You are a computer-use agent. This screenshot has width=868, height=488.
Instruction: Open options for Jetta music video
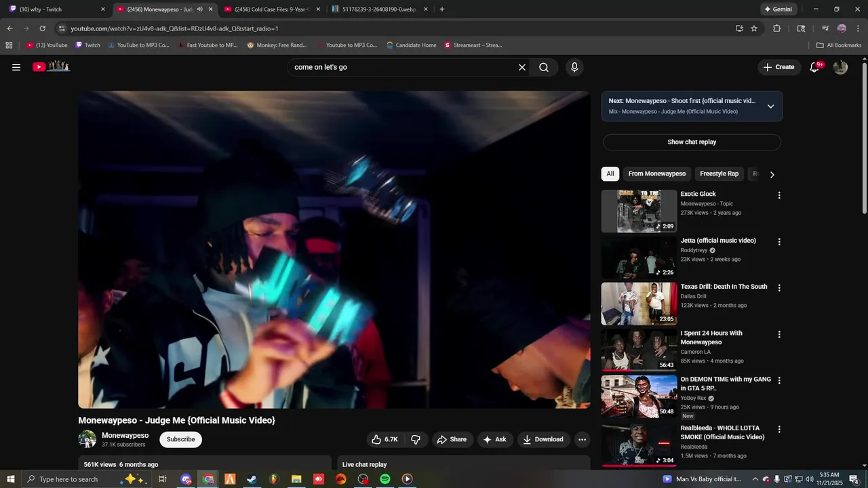(778, 241)
